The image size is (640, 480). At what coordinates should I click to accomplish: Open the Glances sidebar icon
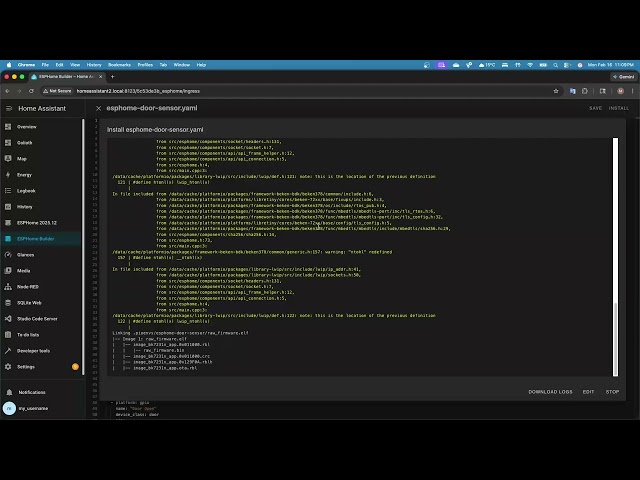[x=8, y=255]
